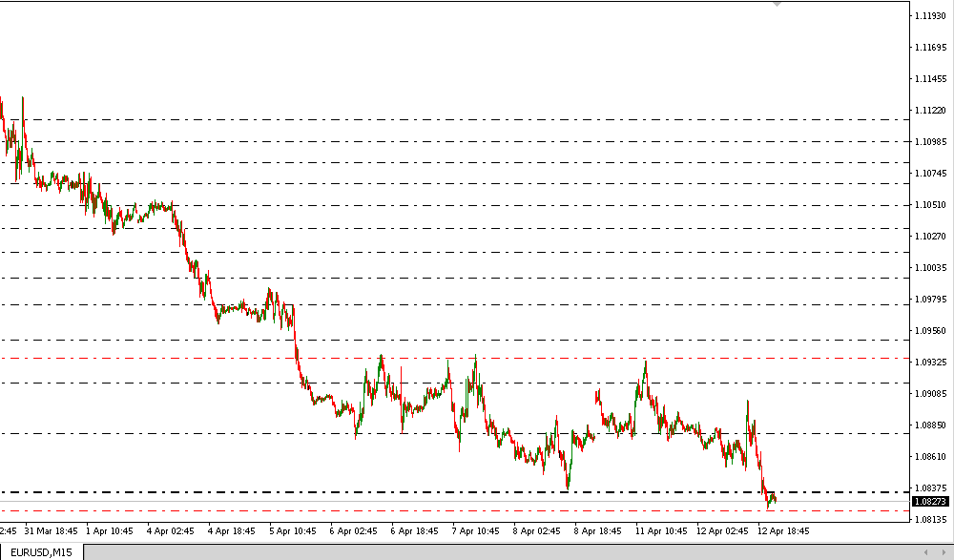Click the 11 Apr 10:45 time label
The height and width of the screenshot is (560, 954).
coord(661,530)
